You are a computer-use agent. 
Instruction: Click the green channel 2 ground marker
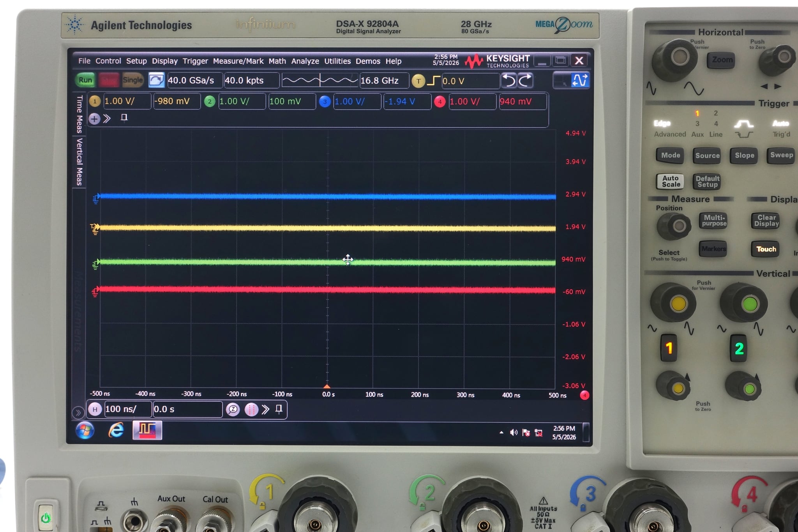click(x=96, y=264)
